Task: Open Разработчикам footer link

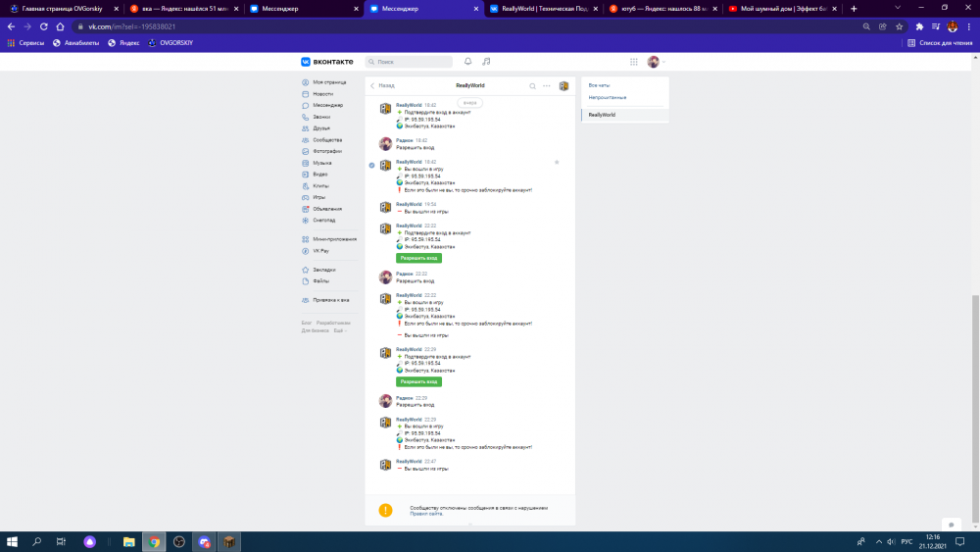Action: click(333, 324)
